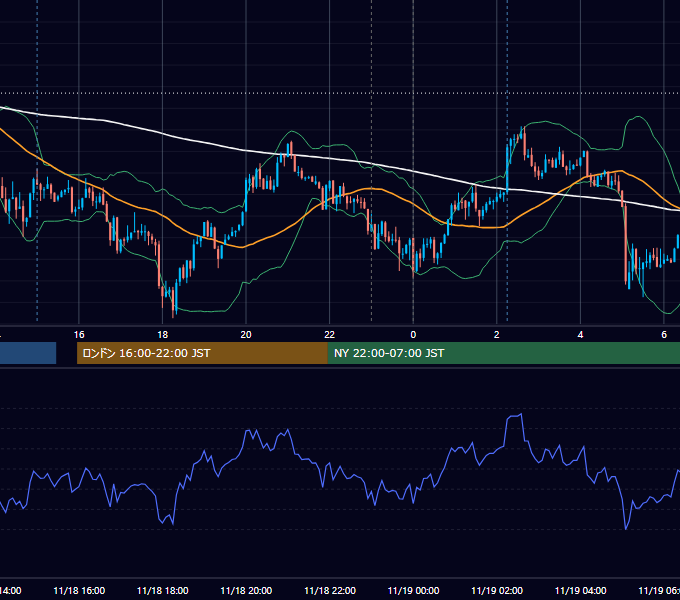Click the ロンドン 16:00-22:00 JST session bar
Screen dimensions: 680x600
tap(202, 353)
